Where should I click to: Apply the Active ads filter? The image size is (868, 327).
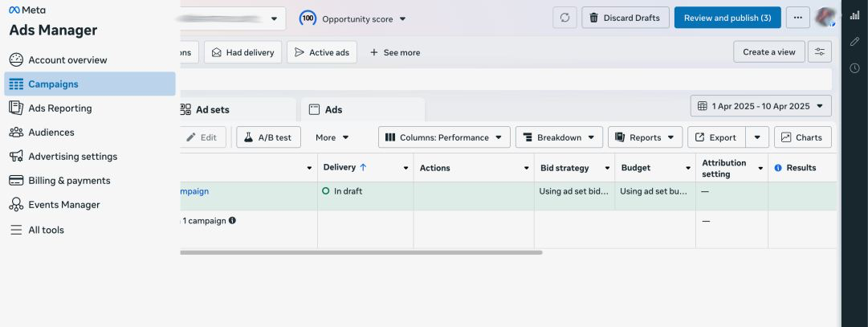click(x=322, y=52)
